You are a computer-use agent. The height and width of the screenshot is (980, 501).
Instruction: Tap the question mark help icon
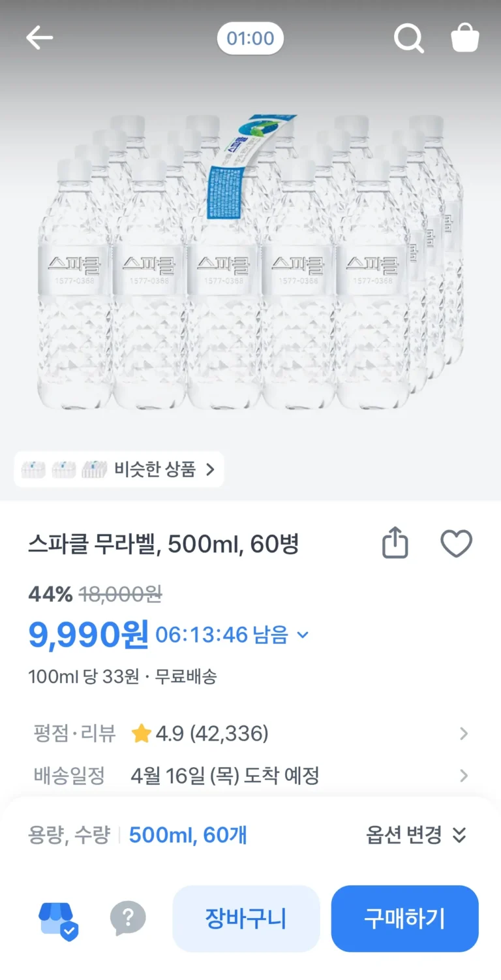127,919
